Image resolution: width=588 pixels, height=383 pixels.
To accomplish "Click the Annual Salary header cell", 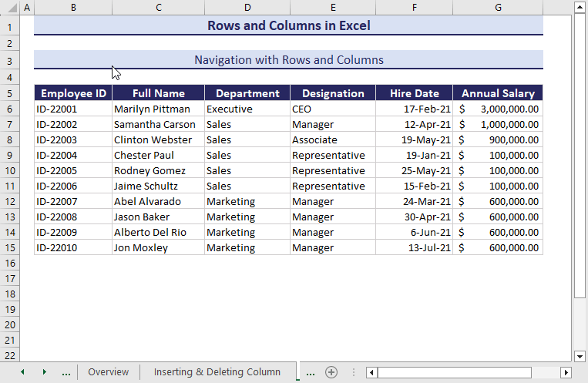I will pyautogui.click(x=498, y=93).
